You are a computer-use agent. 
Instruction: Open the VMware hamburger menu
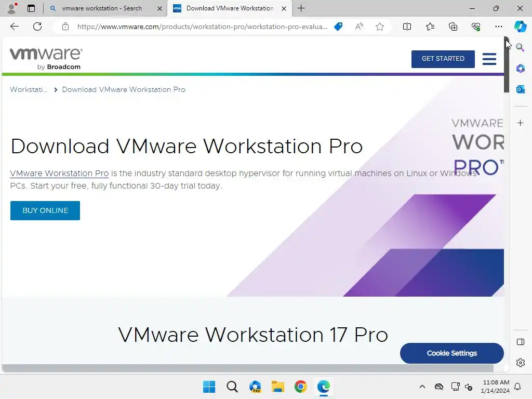[x=489, y=59]
